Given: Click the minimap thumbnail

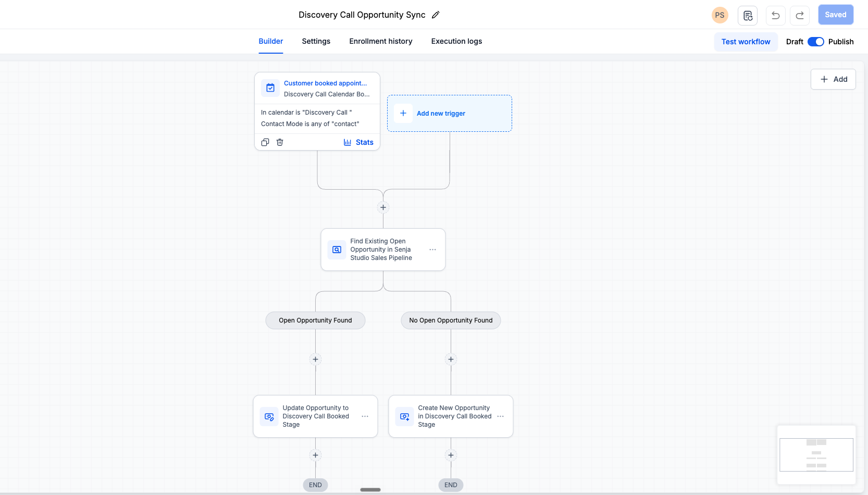Looking at the screenshot, I should point(816,455).
